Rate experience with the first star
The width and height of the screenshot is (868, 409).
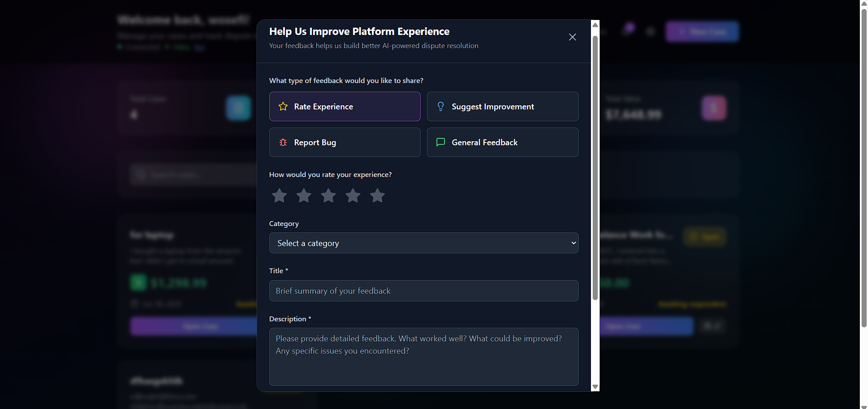tap(279, 196)
